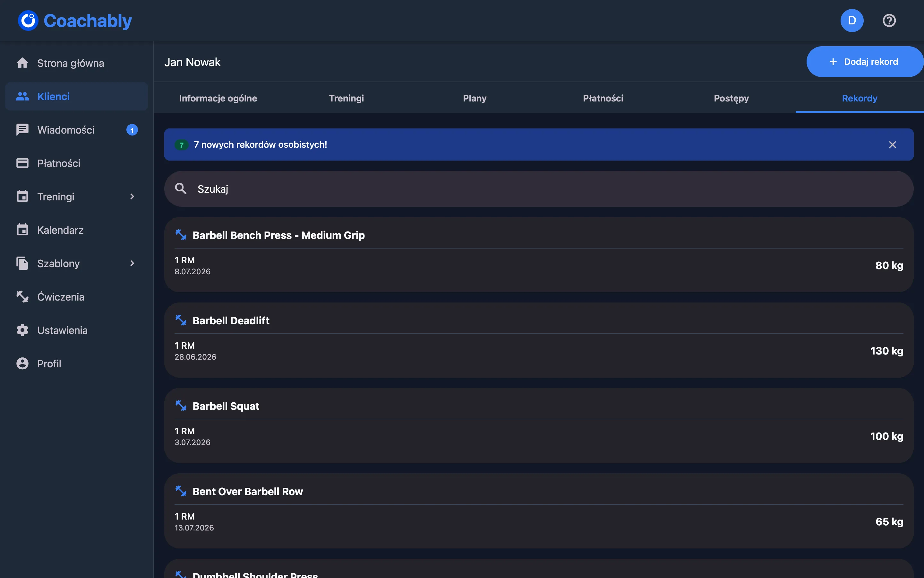Focus the Szukaj search field
Viewport: 924px width, 578px height.
(x=539, y=189)
